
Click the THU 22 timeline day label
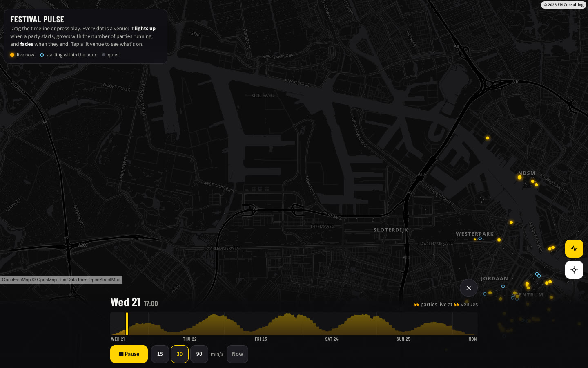tap(190, 339)
